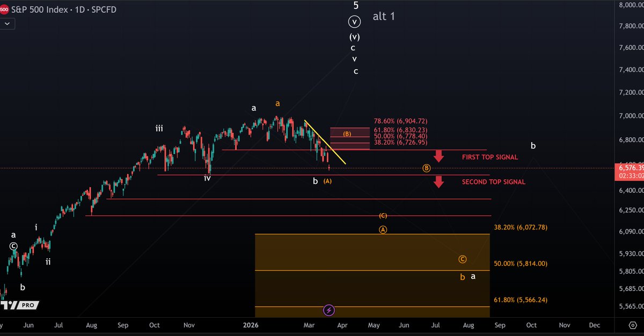
Task: Select the 'ii' wave label
Action: click(48, 262)
